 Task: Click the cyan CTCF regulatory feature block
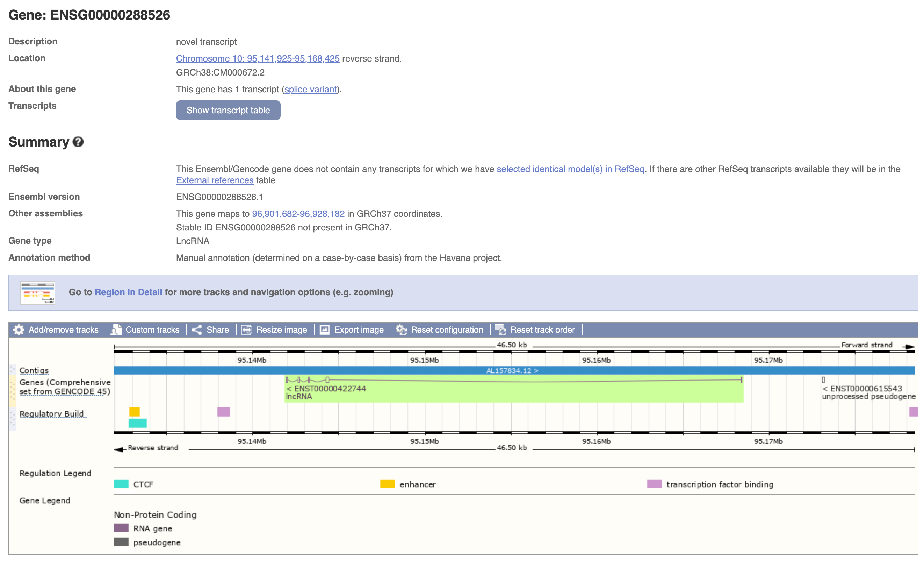[x=137, y=423]
